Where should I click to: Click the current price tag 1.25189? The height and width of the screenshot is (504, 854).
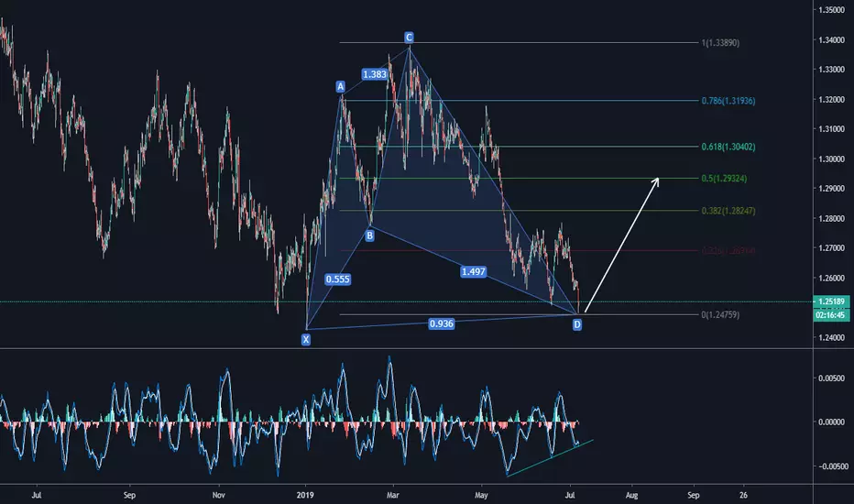pos(831,301)
